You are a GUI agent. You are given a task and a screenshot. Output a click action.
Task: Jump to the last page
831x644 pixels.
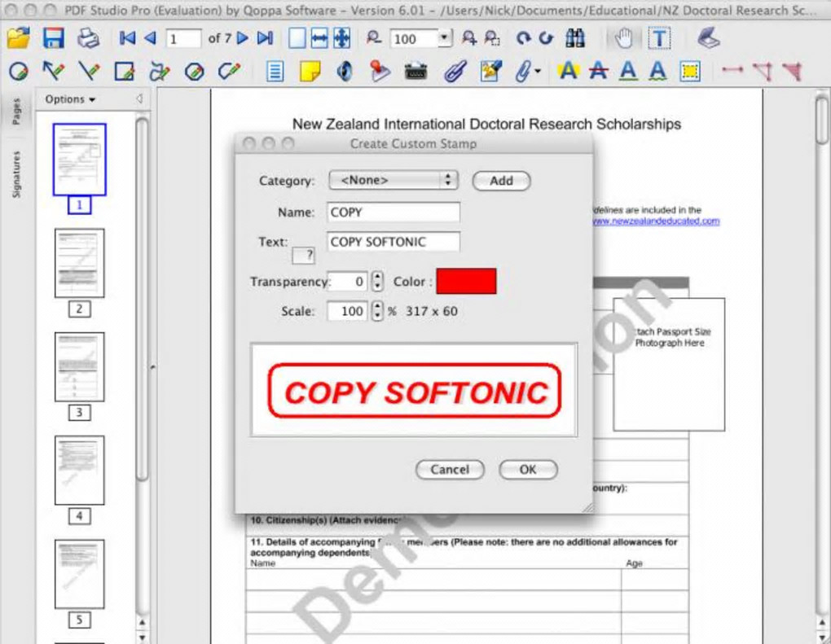click(x=265, y=38)
